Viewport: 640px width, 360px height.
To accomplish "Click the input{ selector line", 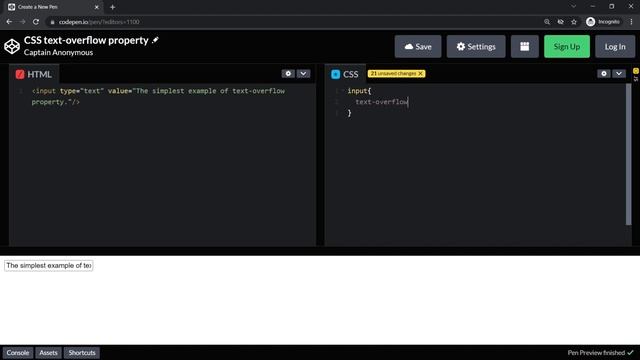I will 359,91.
